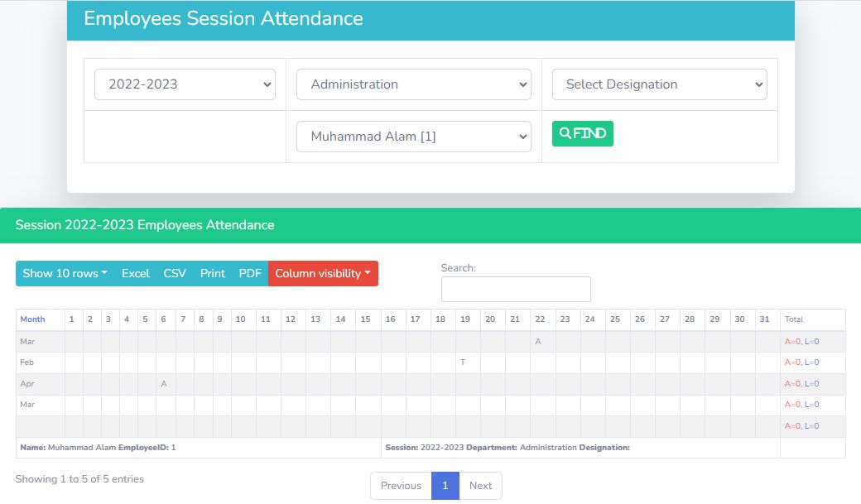The image size is (861, 504).
Task: Export the attendance as CSV
Action: (175, 274)
